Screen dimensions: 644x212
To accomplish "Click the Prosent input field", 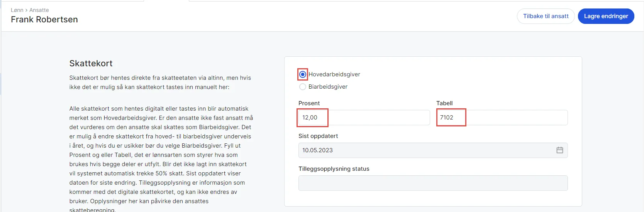I will 364,118.
